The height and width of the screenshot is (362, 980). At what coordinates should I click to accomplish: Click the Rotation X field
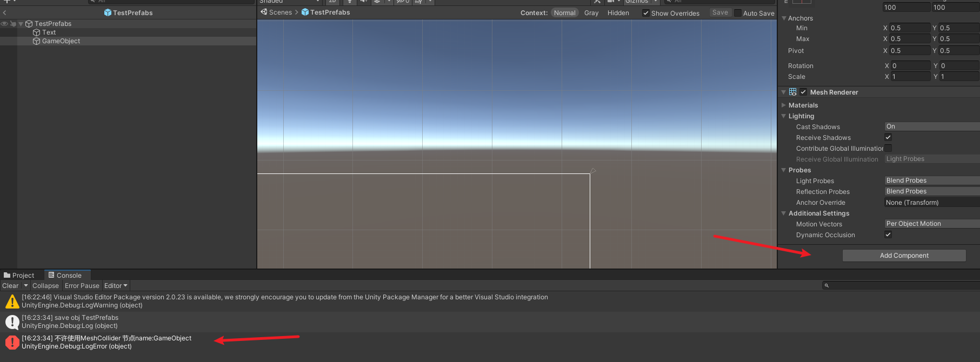coord(911,66)
